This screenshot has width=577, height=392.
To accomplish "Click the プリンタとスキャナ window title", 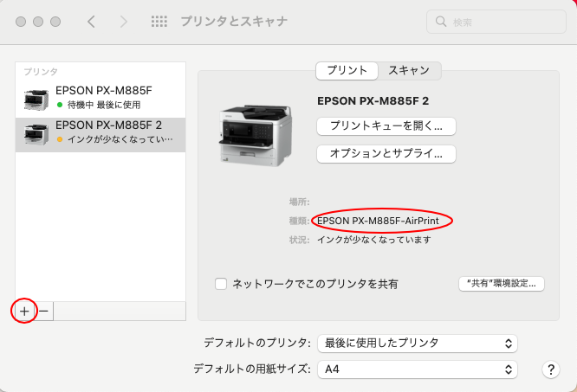I will click(234, 22).
